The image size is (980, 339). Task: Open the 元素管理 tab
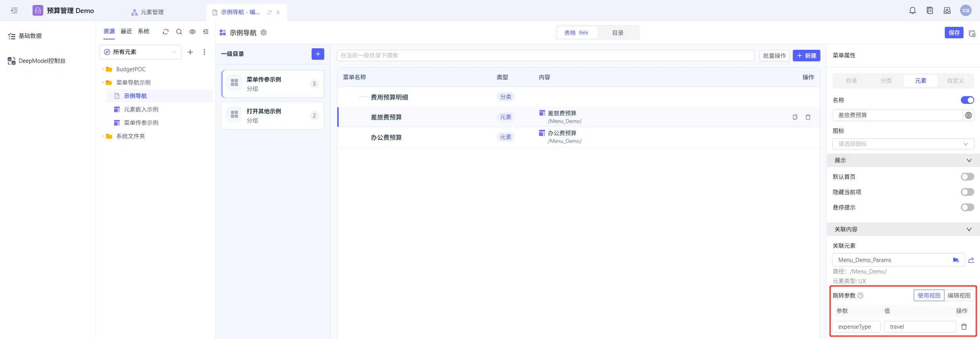pyautogui.click(x=148, y=12)
